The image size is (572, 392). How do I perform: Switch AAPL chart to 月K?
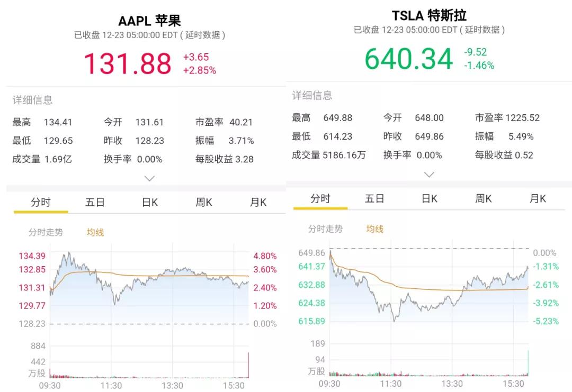click(258, 202)
